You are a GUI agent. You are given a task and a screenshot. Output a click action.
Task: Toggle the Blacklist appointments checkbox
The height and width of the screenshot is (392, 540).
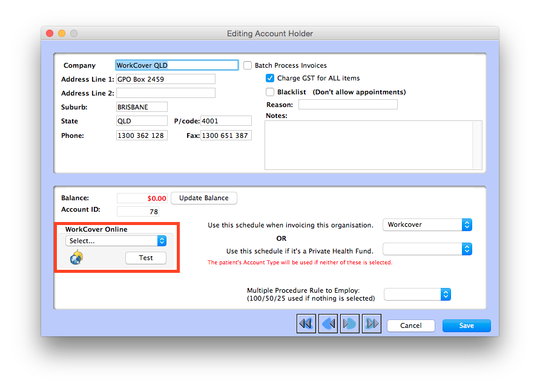coord(269,92)
